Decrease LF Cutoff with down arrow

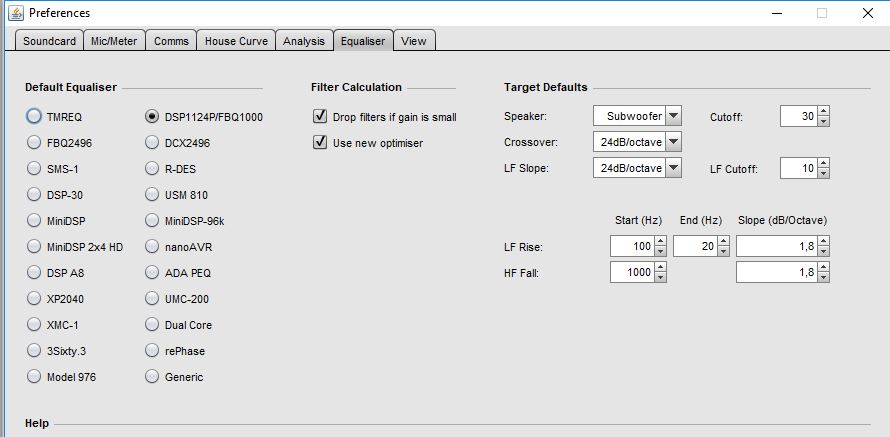point(824,173)
